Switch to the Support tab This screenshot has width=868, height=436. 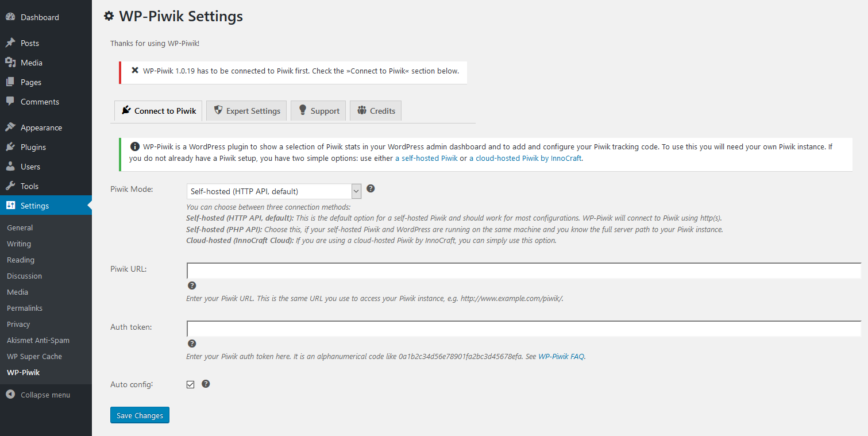tap(318, 111)
